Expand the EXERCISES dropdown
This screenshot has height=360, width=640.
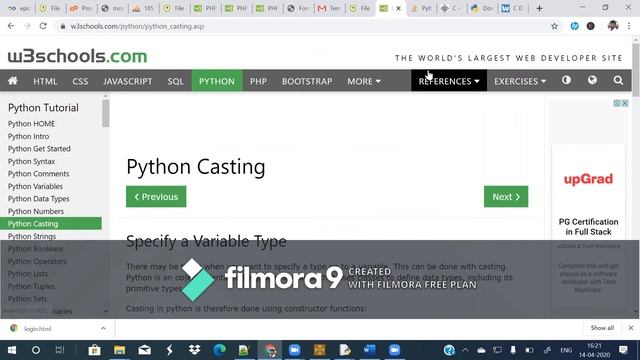(520, 81)
